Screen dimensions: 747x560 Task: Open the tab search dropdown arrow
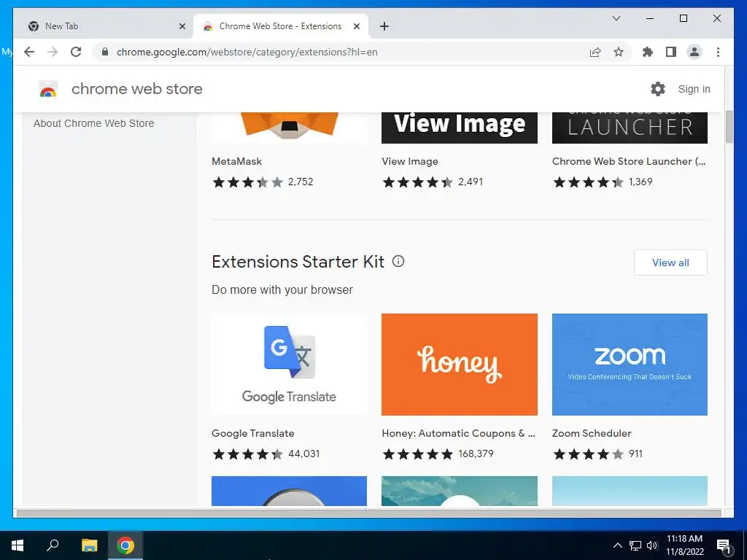[616, 18]
